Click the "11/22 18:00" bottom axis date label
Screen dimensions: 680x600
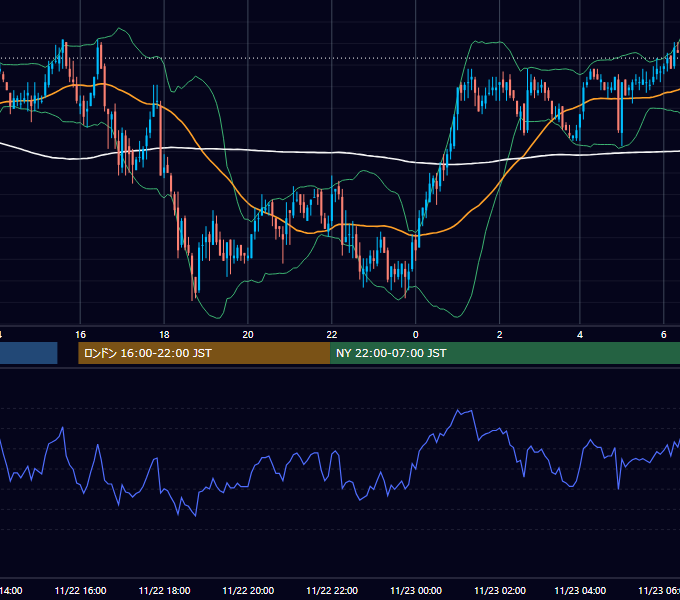tap(164, 590)
